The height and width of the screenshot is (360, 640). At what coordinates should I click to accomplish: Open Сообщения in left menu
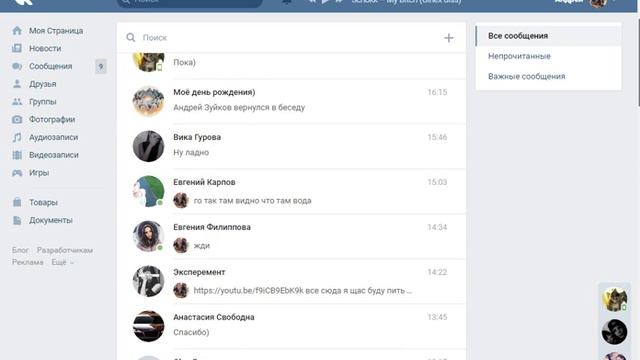[51, 66]
